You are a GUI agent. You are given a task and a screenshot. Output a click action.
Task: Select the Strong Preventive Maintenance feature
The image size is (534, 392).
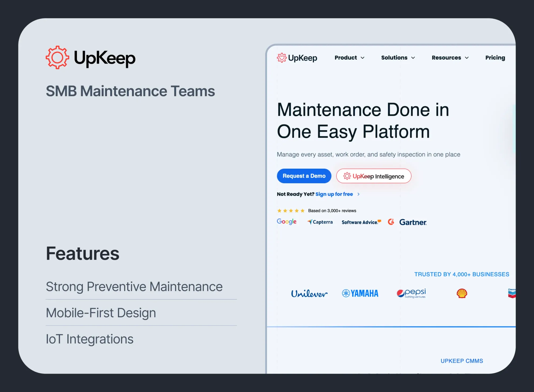click(134, 287)
